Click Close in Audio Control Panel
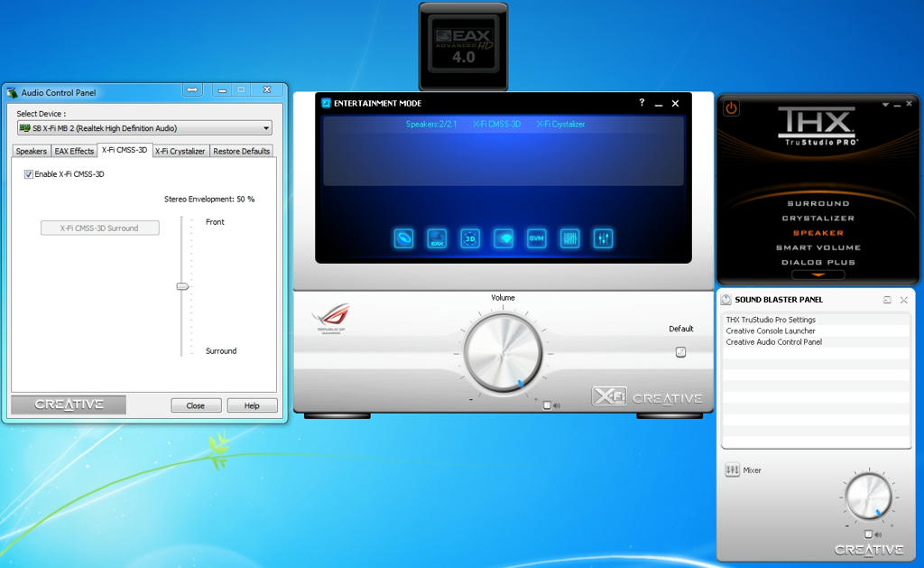Viewport: 924px width, 568px height. click(x=196, y=405)
